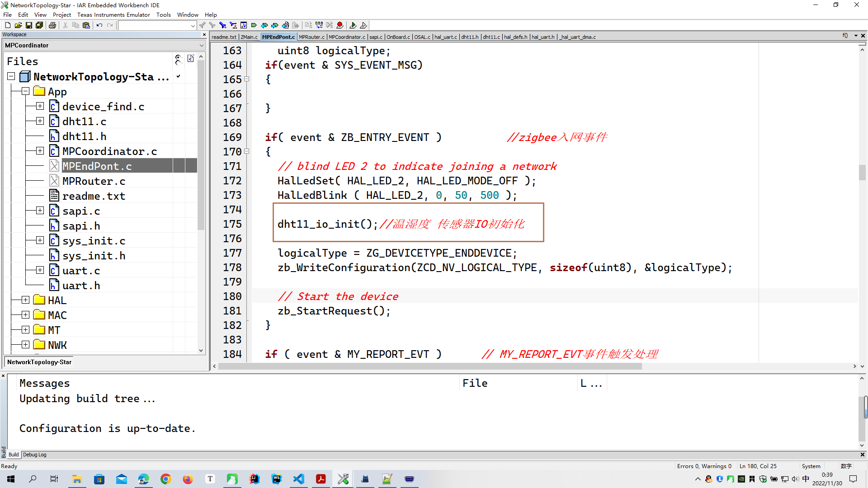
Task: Open the Project menu
Action: pos(61,14)
